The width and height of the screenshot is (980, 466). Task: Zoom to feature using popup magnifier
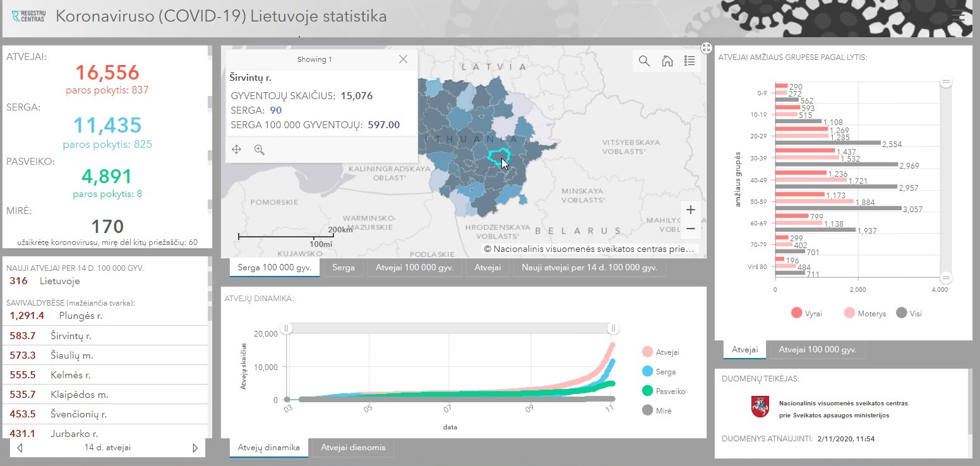(259, 150)
